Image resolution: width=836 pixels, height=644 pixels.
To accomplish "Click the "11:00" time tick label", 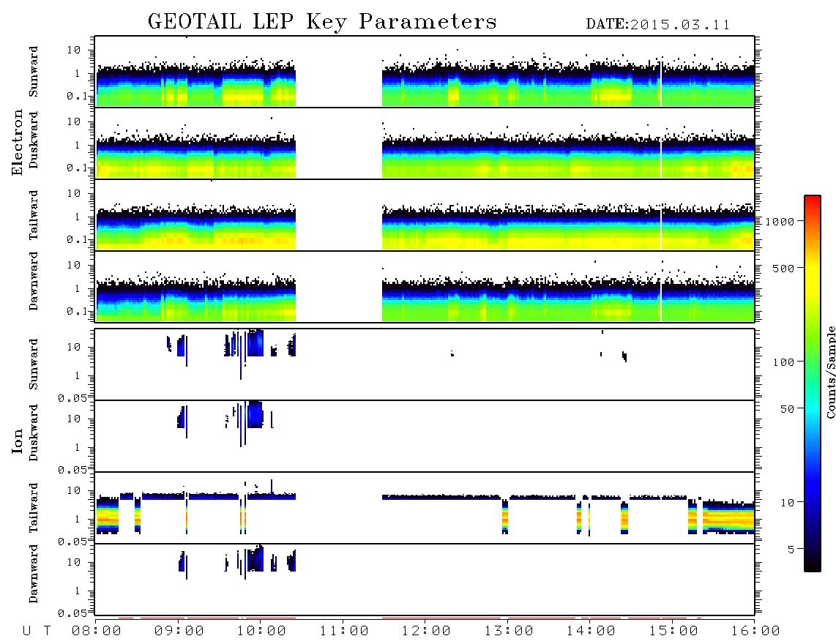I will click(344, 632).
